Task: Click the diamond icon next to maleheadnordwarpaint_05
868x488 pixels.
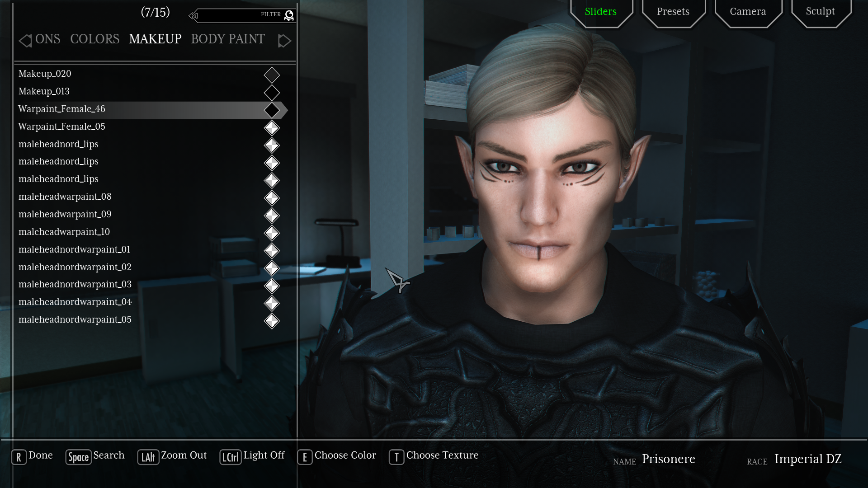Action: pos(272,321)
